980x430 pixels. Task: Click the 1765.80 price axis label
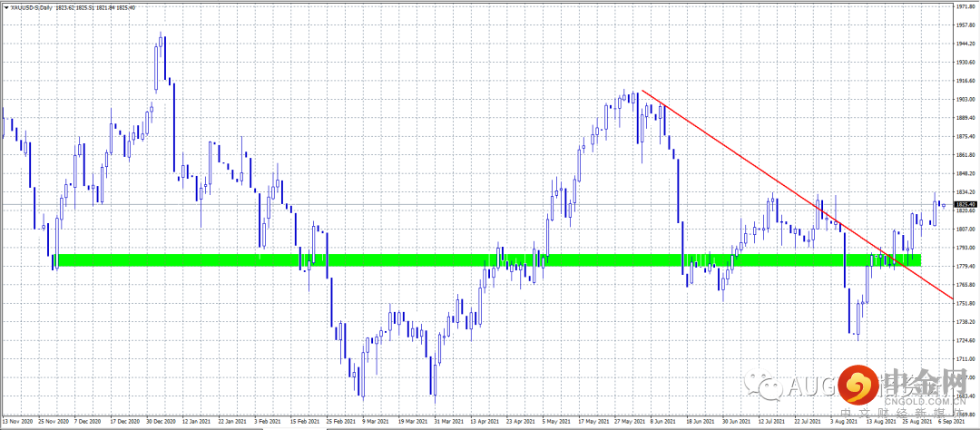(x=966, y=285)
